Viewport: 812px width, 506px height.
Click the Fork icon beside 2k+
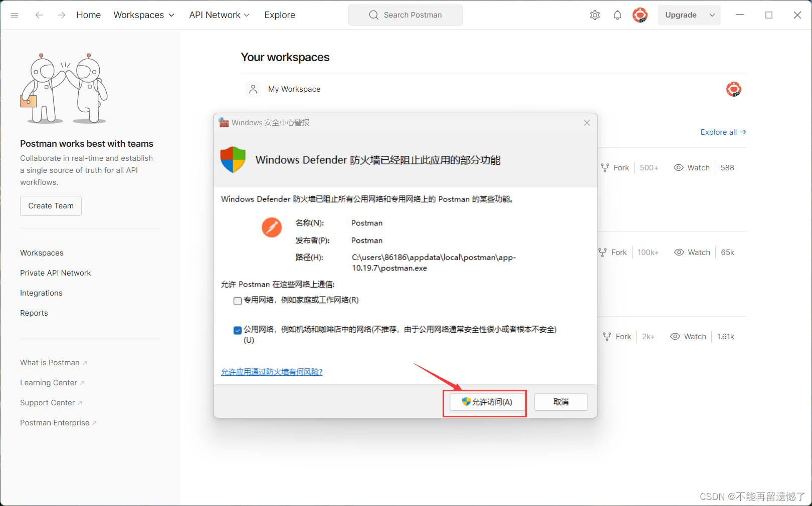(x=607, y=337)
